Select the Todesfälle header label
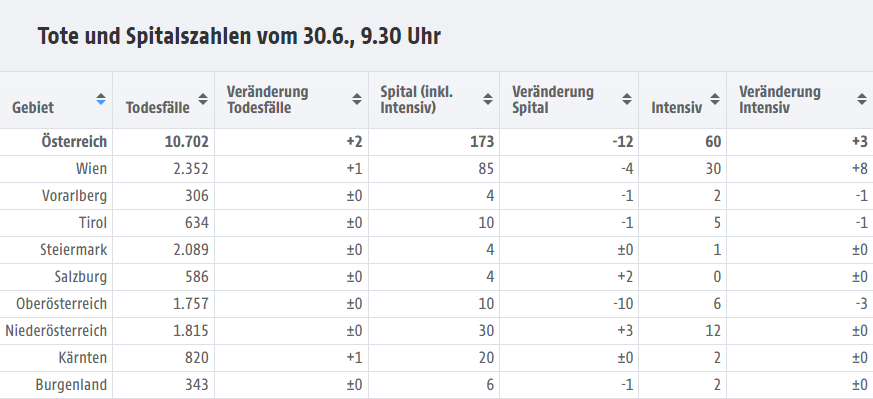The image size is (873, 399). [158, 107]
